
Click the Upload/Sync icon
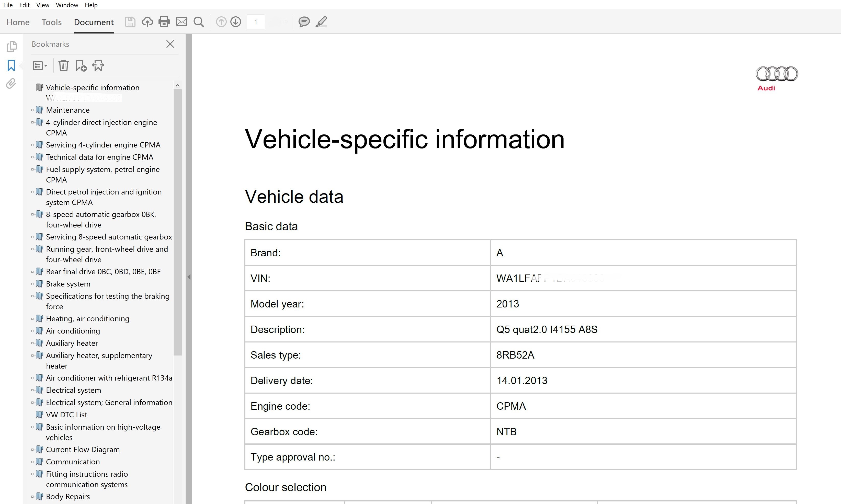tap(147, 22)
